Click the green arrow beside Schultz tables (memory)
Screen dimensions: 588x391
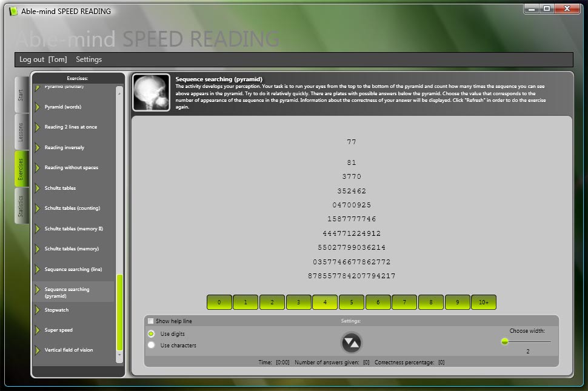click(x=37, y=249)
